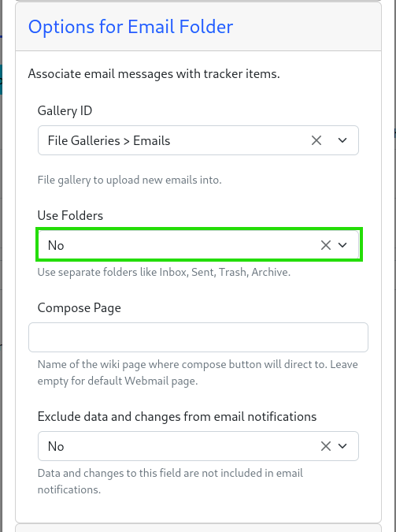Click the Compose Page label
This screenshot has width=396, height=532.
tap(80, 308)
